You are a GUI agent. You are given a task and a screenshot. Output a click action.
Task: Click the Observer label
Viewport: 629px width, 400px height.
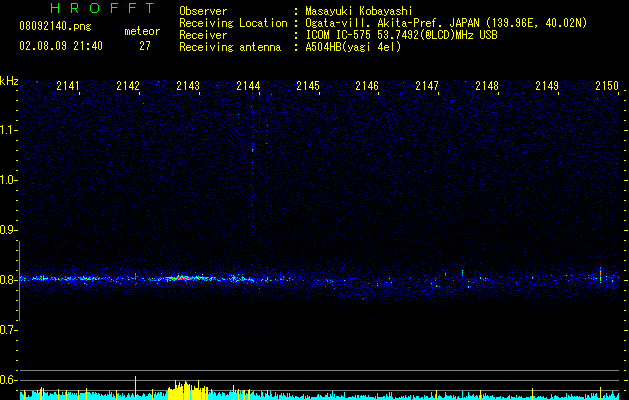coord(203,11)
